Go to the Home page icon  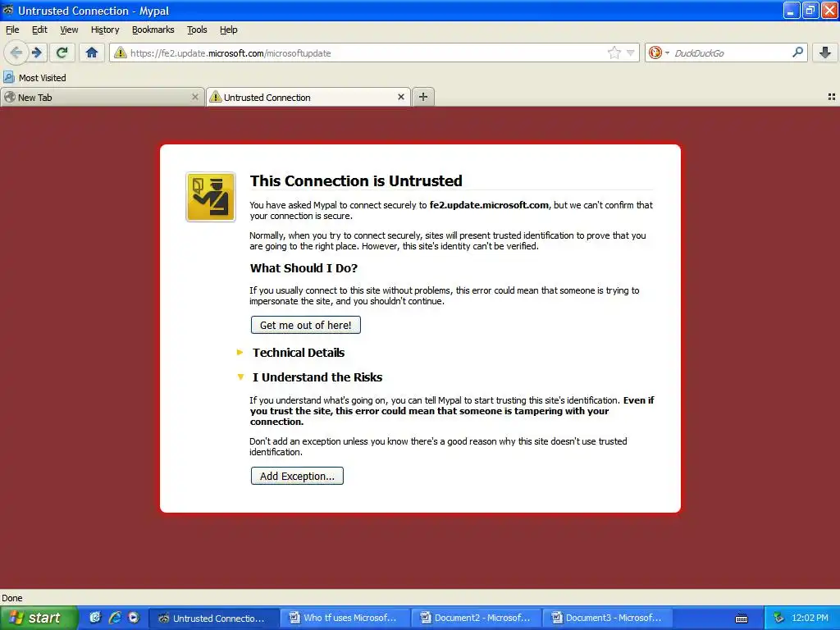pyautogui.click(x=92, y=52)
